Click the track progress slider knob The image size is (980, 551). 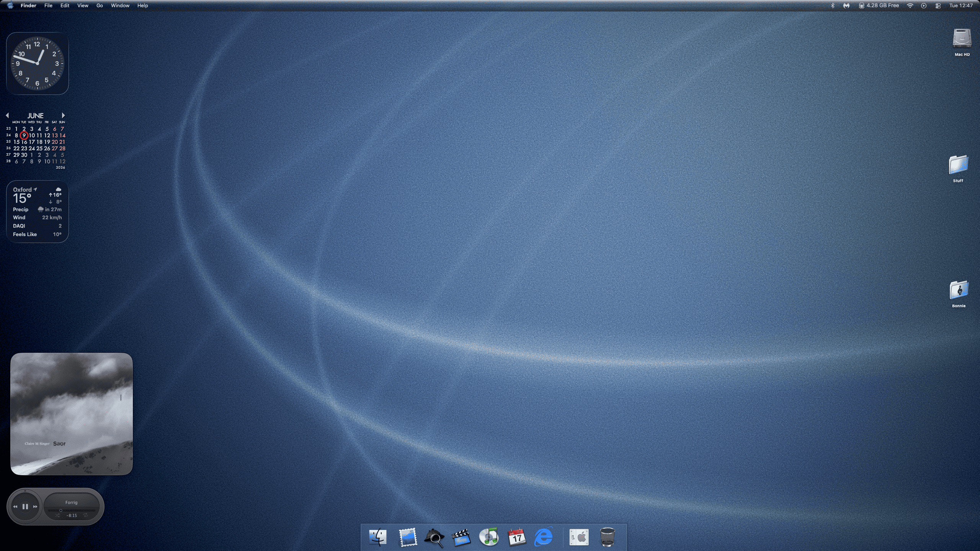click(x=61, y=510)
